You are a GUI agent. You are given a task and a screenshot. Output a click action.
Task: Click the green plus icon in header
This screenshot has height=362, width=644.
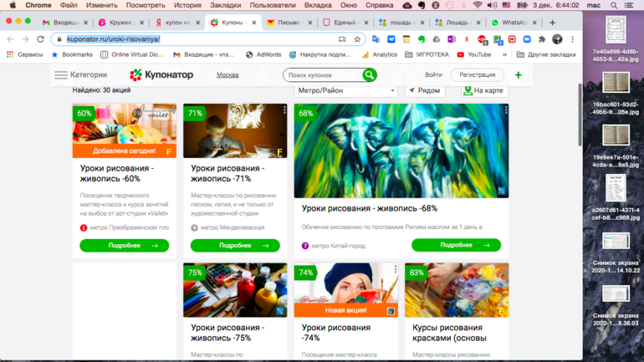(x=518, y=75)
